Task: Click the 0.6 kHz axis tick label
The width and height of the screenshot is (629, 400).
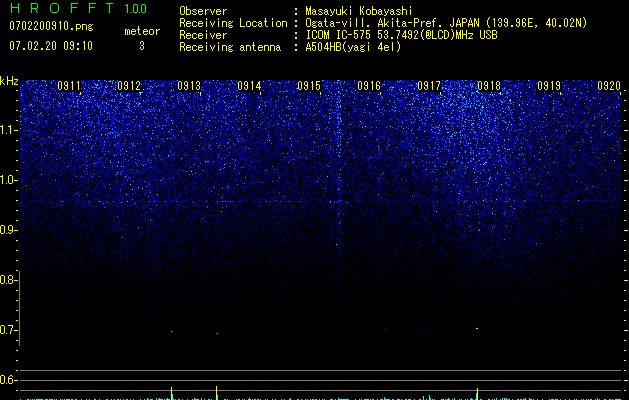Action: [x=7, y=380]
